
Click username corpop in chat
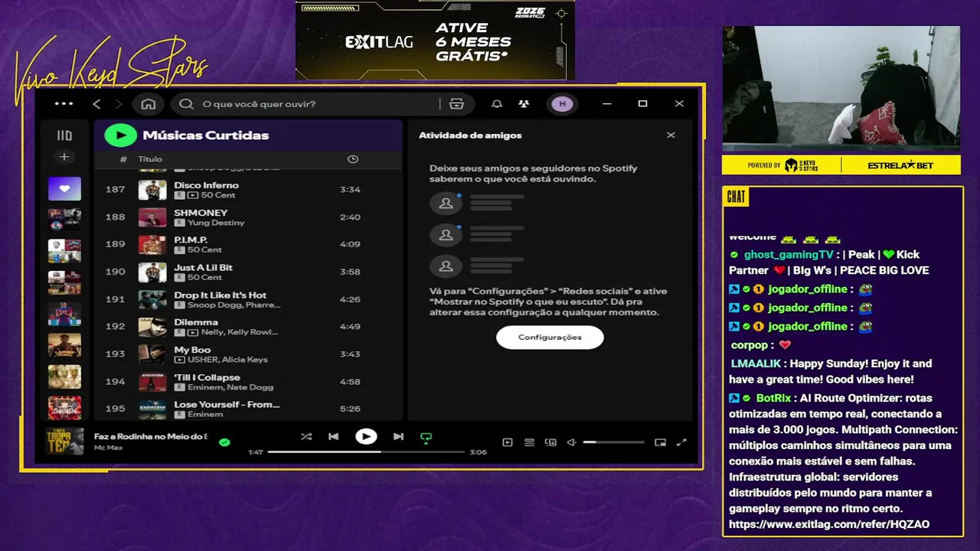pyautogui.click(x=750, y=345)
